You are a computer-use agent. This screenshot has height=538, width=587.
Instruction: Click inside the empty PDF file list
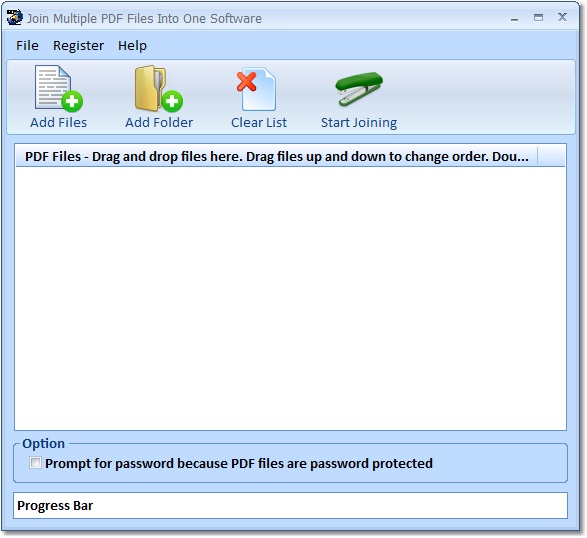click(290, 298)
